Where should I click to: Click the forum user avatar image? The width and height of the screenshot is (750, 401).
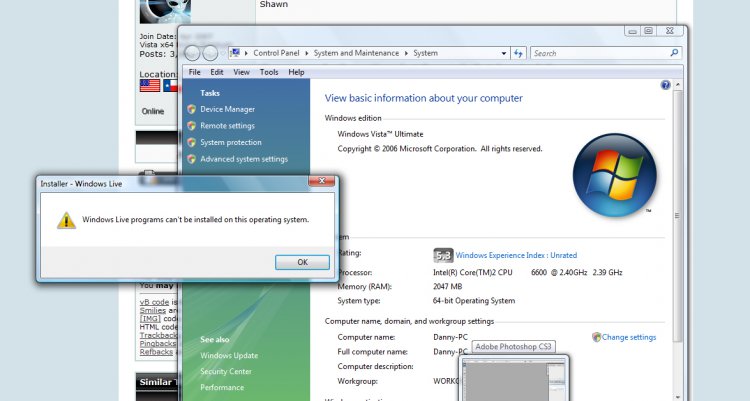pos(165,11)
